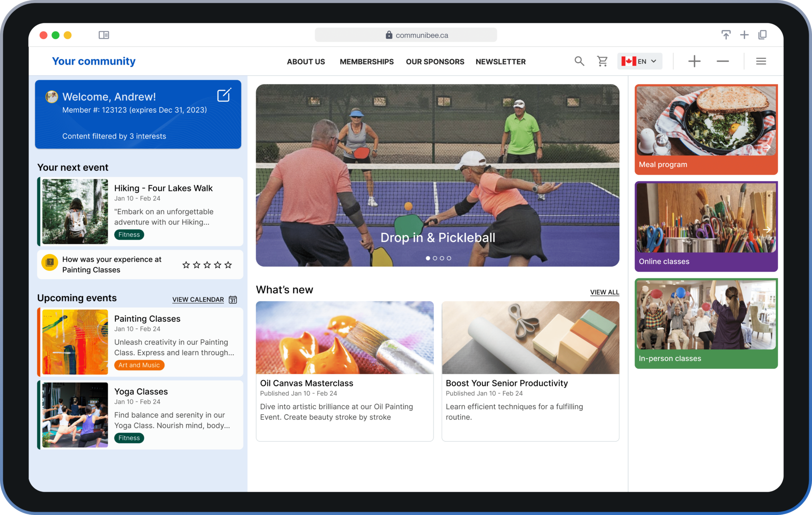The image size is (812, 515).
Task: Click the calendar icon beside View Calendar
Action: tap(233, 299)
